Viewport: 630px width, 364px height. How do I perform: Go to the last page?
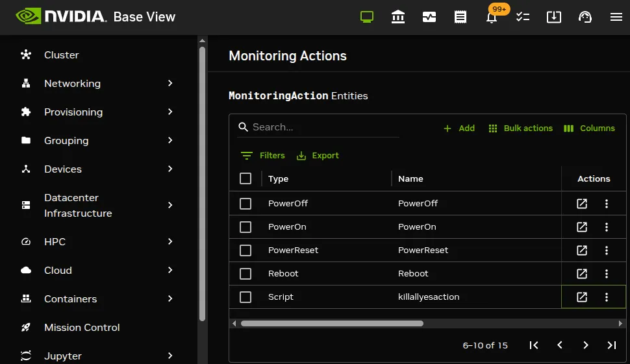click(x=612, y=345)
